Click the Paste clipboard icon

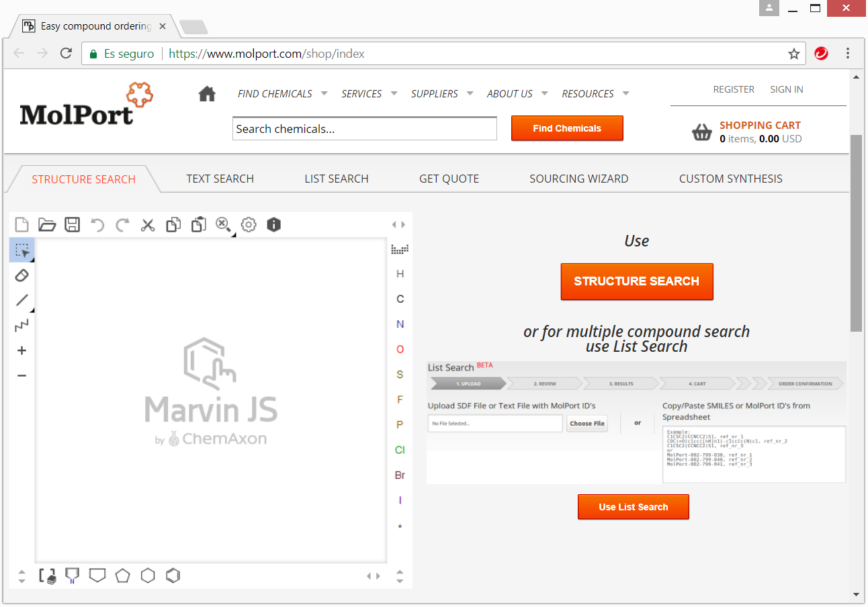tap(198, 225)
